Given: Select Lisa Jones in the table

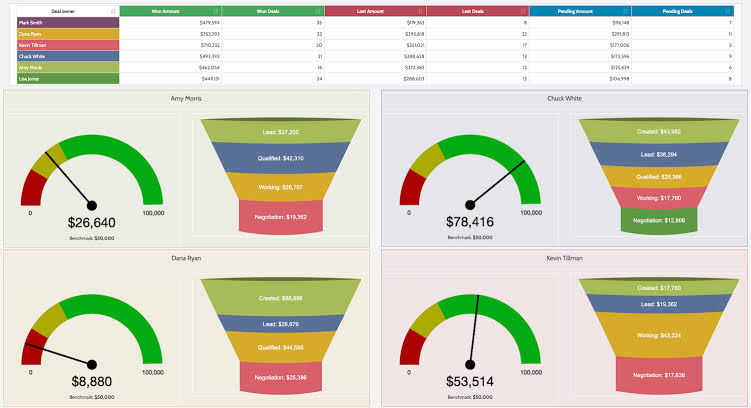Looking at the screenshot, I should 62,78.
